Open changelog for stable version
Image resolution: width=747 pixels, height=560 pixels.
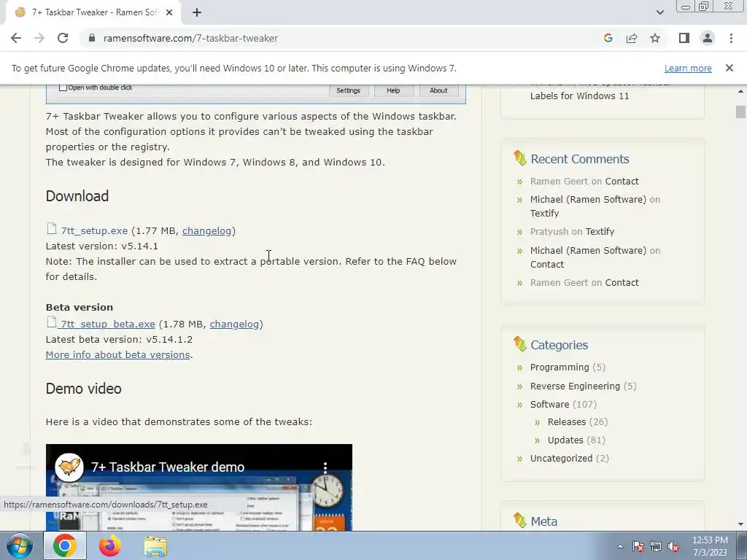206,231
